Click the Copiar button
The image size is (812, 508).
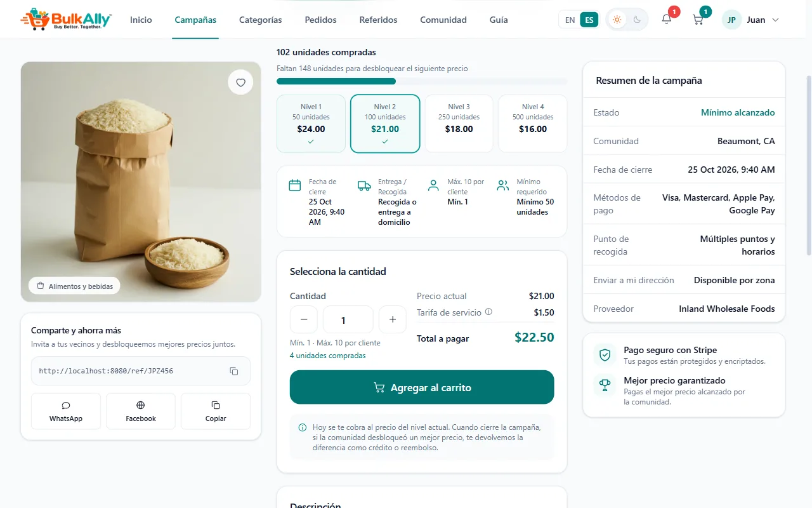pyautogui.click(x=216, y=411)
